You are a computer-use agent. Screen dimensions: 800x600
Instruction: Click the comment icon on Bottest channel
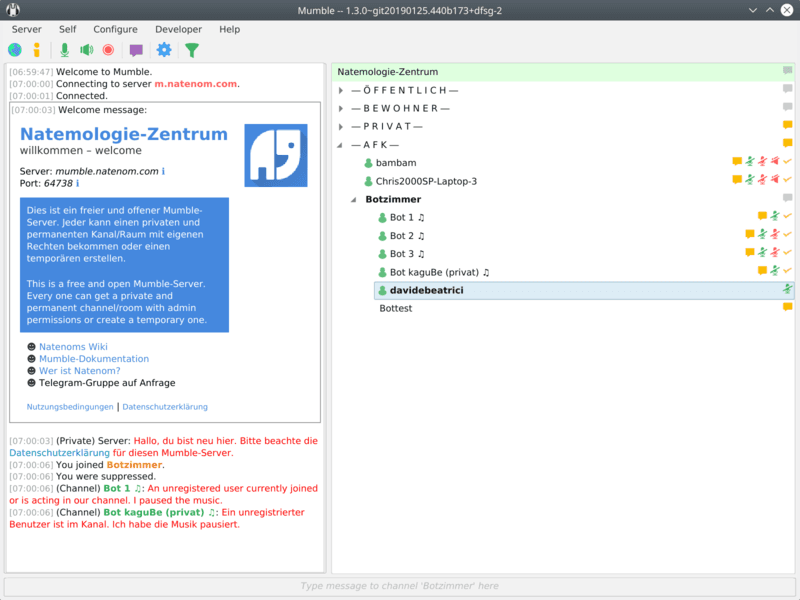[x=787, y=307]
